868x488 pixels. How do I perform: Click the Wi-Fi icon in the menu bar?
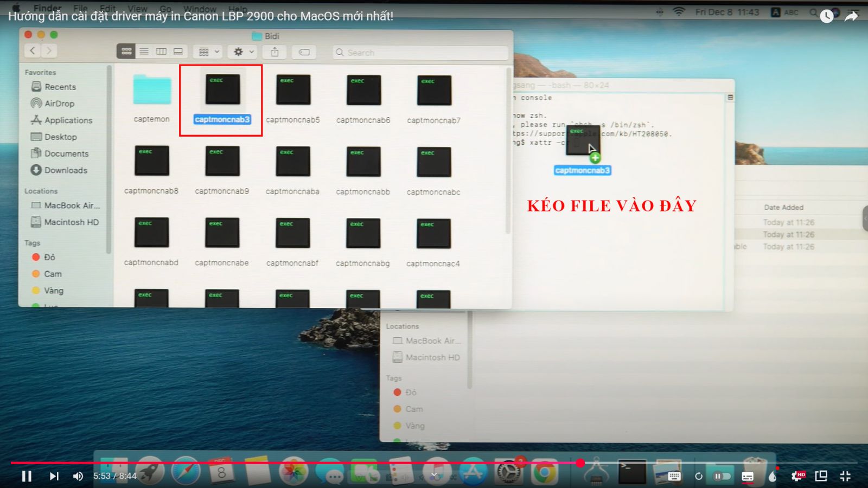tap(679, 11)
